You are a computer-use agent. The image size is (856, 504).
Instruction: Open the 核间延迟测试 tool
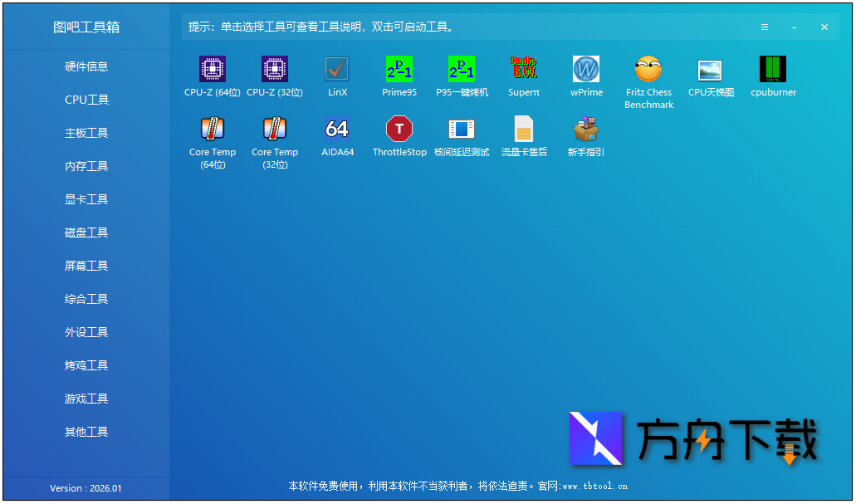coord(462,133)
